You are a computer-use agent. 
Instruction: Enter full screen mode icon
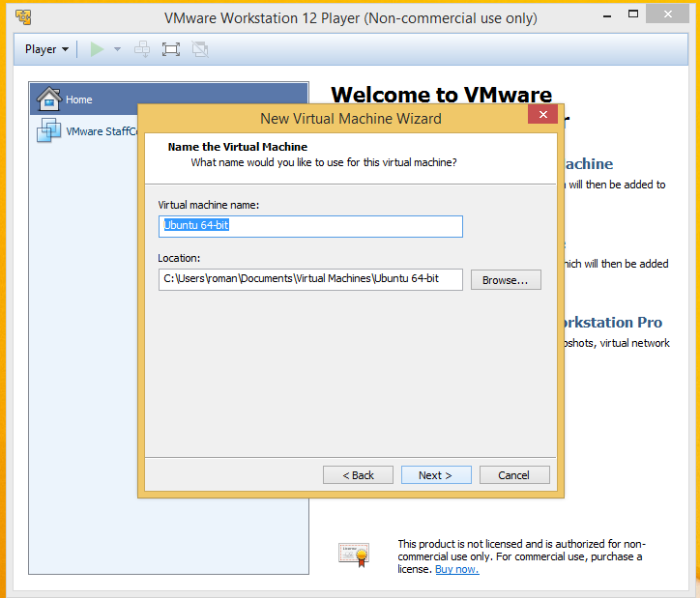pos(171,49)
